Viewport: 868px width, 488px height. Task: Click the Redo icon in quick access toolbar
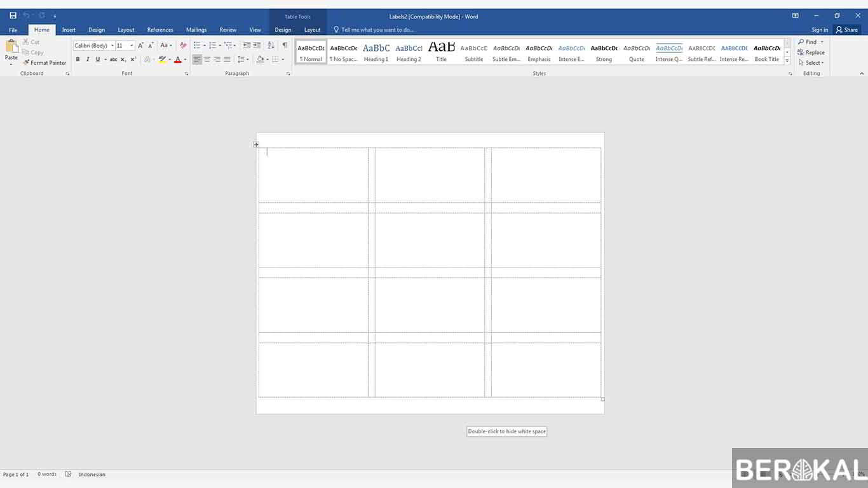(x=42, y=15)
